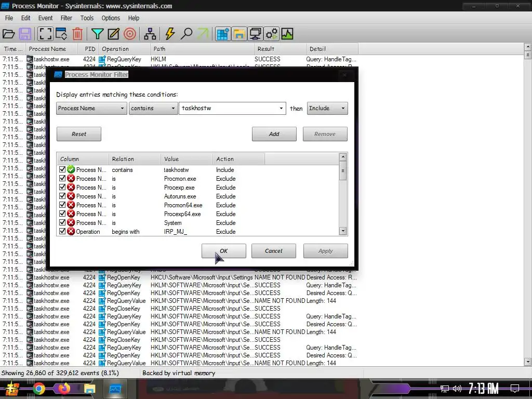Click into the taskhostw value field

pyautogui.click(x=229, y=108)
